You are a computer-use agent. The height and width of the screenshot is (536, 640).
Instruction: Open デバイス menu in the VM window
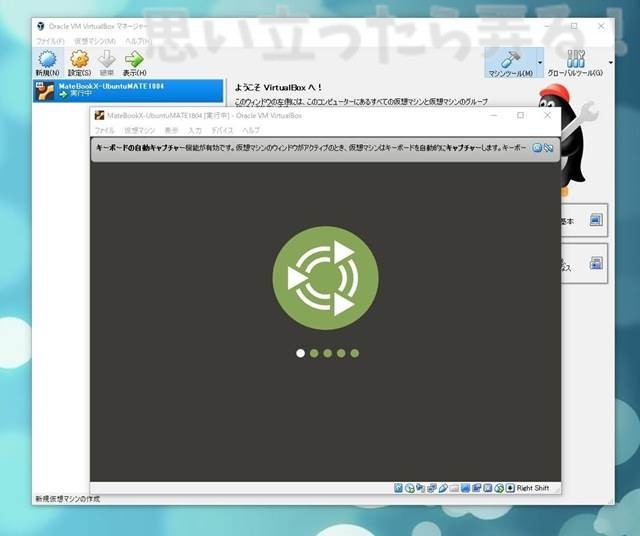pos(222,130)
